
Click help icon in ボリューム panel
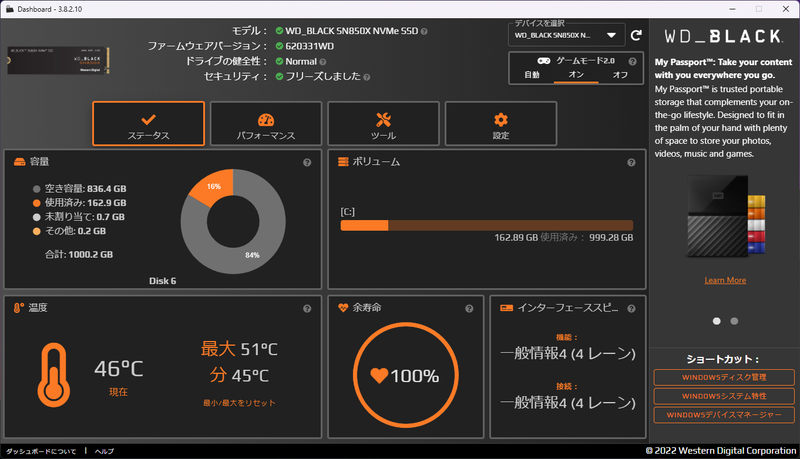631,162
